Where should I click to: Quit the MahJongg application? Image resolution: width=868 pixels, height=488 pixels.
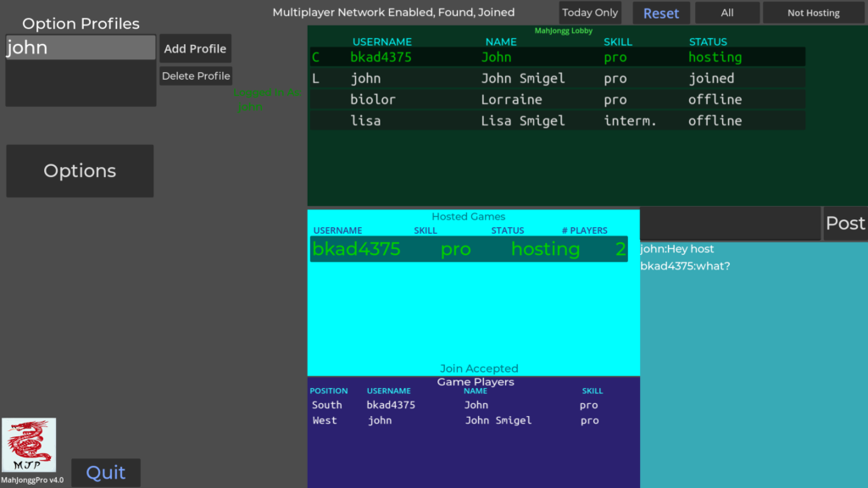[x=106, y=473]
